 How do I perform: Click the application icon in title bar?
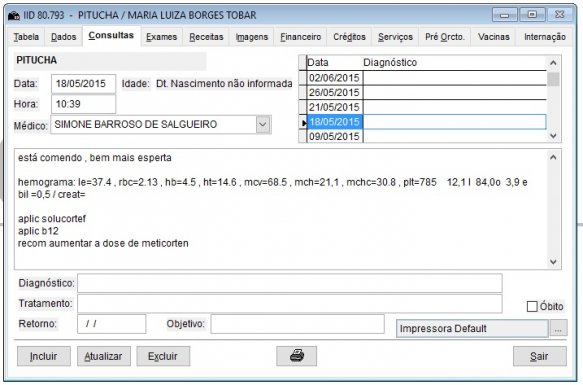point(14,16)
